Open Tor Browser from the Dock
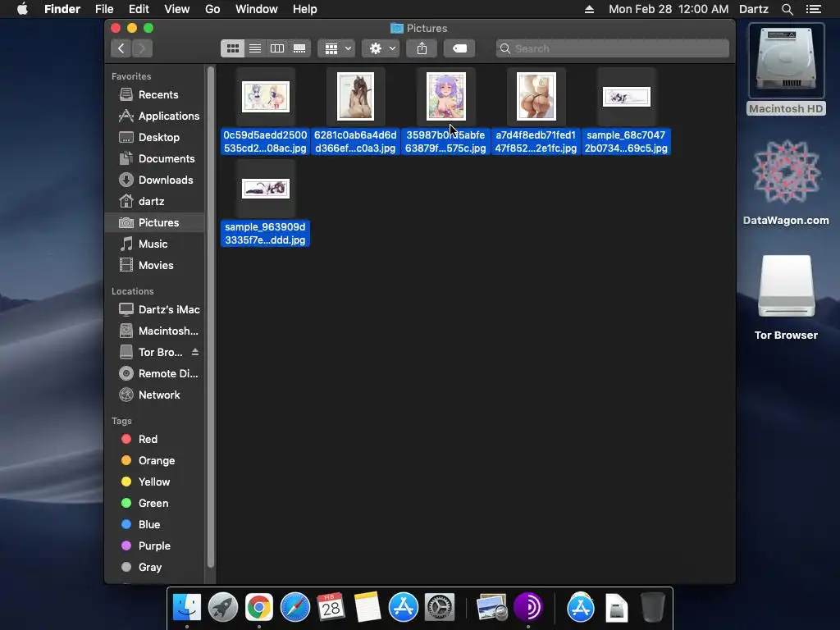The height and width of the screenshot is (630, 840). [x=528, y=608]
